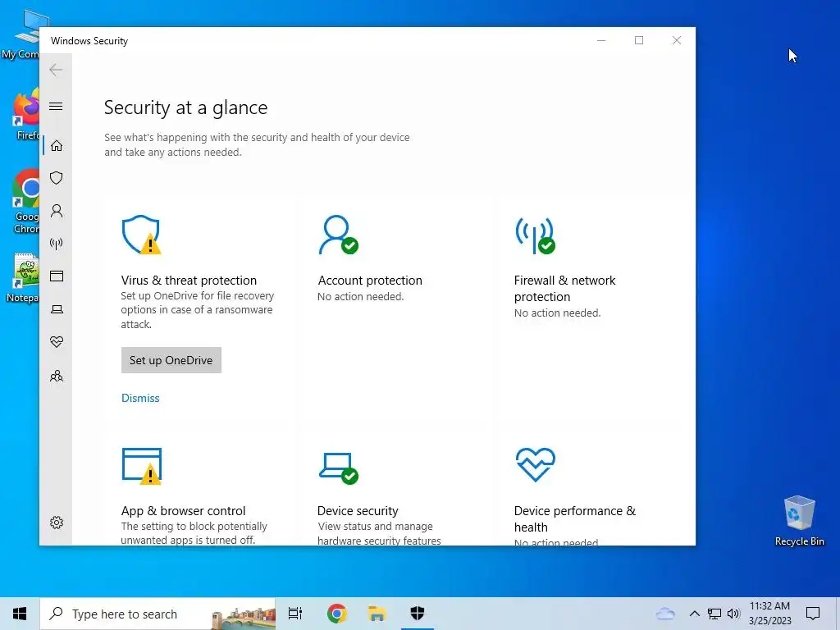The width and height of the screenshot is (840, 630).
Task: Open Task View on the taskbar
Action: click(x=295, y=614)
